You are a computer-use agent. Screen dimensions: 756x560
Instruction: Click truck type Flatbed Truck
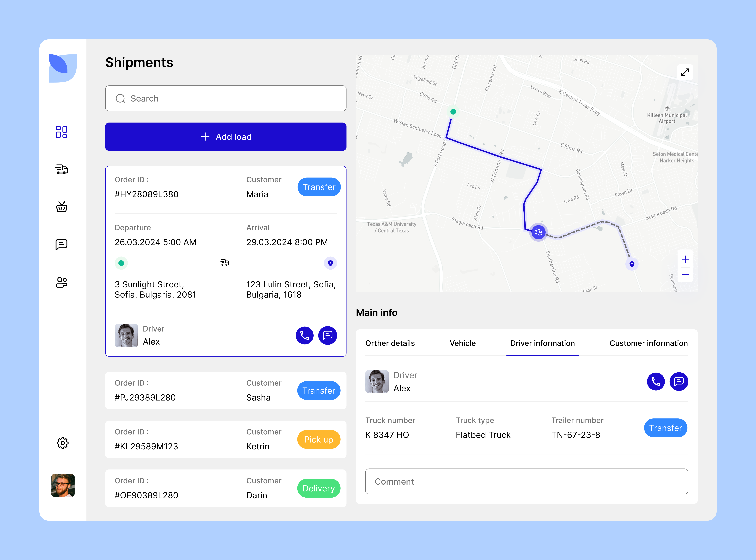483,435
